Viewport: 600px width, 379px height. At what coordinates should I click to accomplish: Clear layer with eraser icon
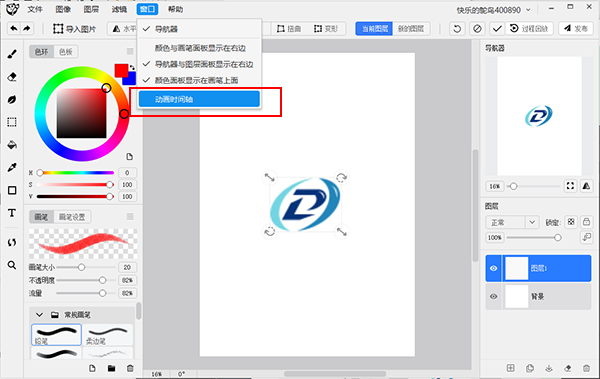point(568,368)
